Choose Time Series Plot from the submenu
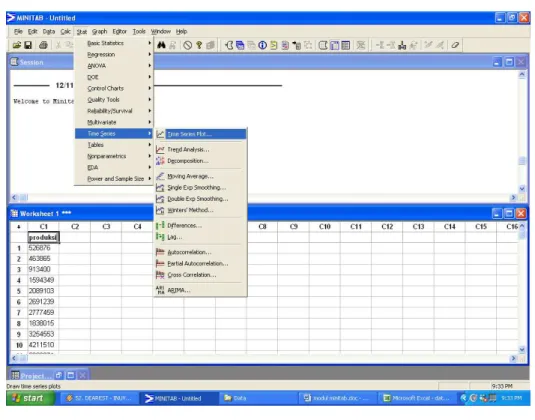This screenshot has width=535, height=420. point(201,134)
